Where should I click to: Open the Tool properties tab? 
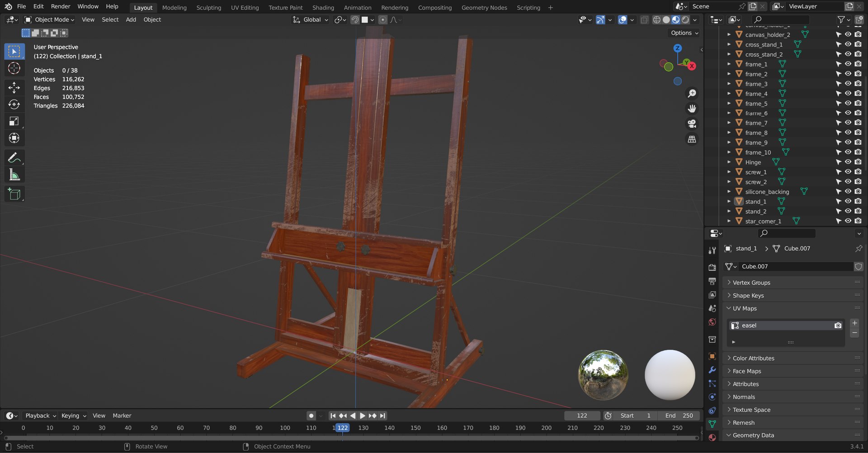(712, 250)
